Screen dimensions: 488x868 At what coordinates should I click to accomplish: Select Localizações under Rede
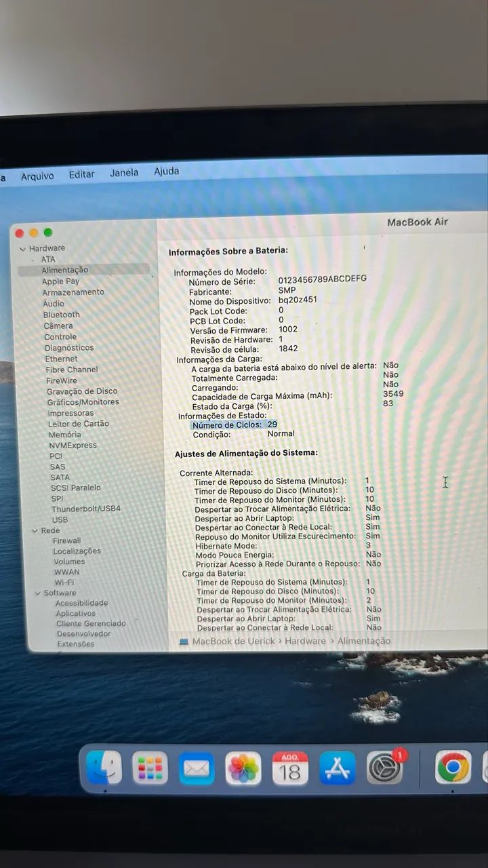coord(77,551)
